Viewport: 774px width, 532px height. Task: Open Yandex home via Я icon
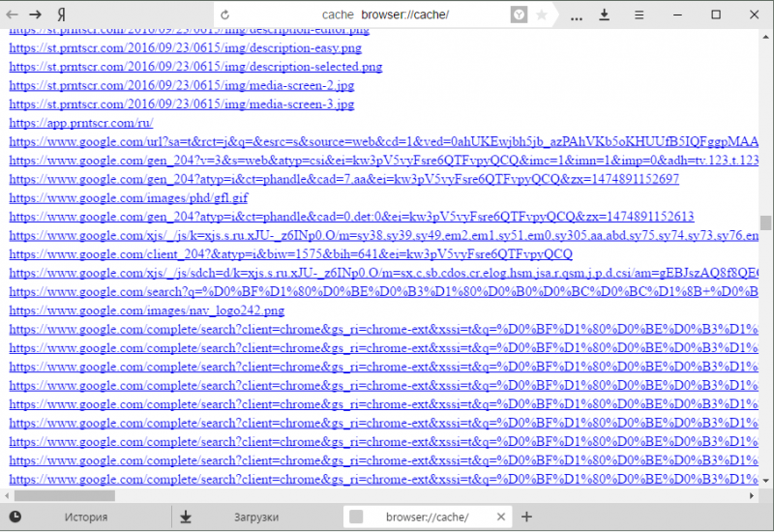click(x=61, y=15)
